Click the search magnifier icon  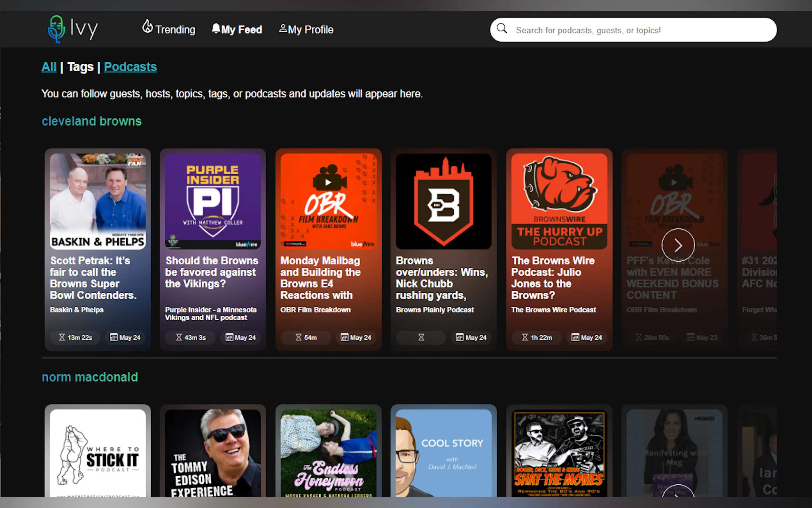click(x=502, y=28)
